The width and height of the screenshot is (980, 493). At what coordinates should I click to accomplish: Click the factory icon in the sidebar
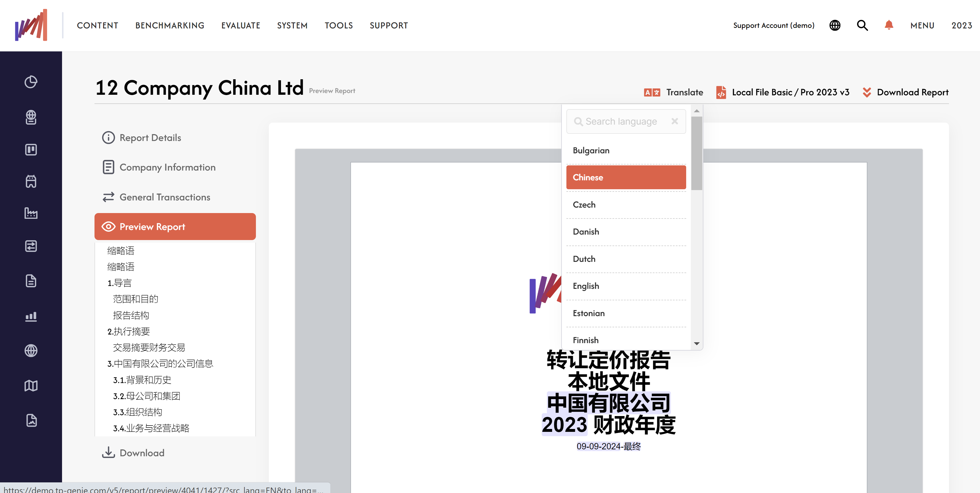(x=31, y=213)
